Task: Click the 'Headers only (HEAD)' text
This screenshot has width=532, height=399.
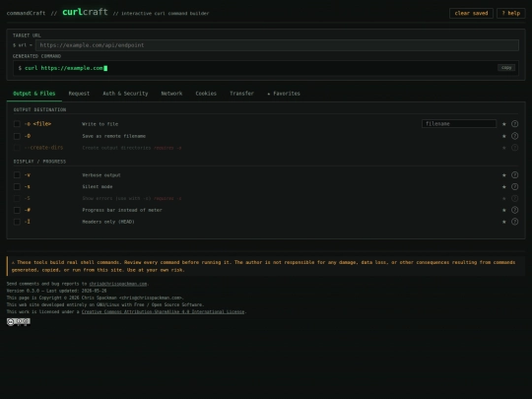Action: coord(108,222)
